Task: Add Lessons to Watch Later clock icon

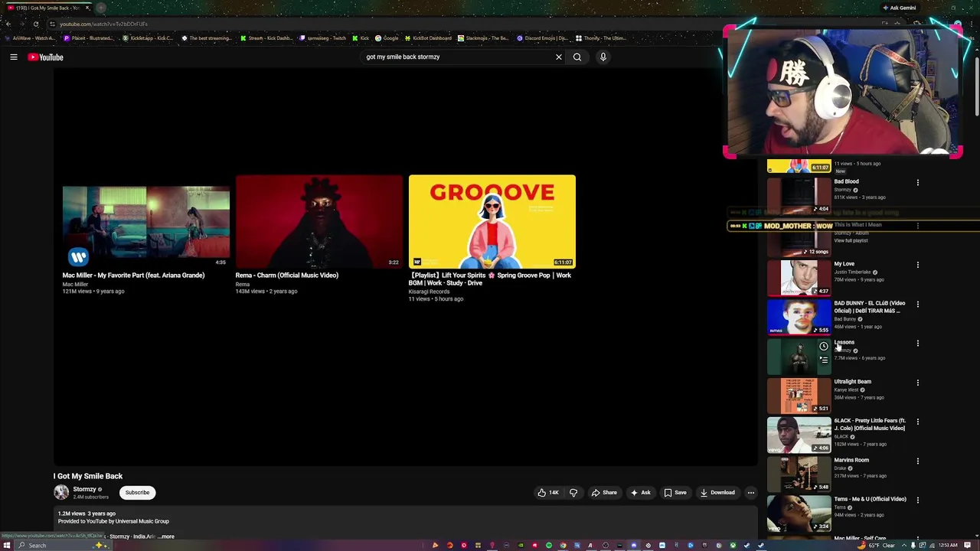Action: point(823,347)
